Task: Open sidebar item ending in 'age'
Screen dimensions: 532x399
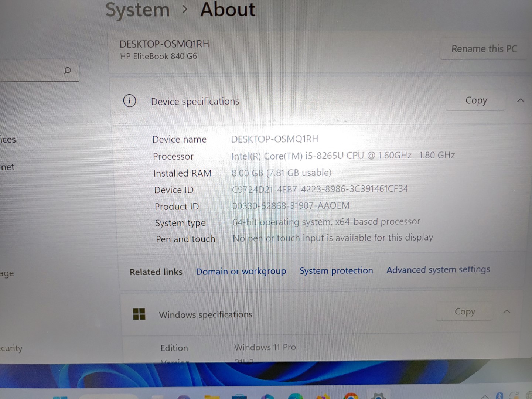Action: pyautogui.click(x=7, y=274)
